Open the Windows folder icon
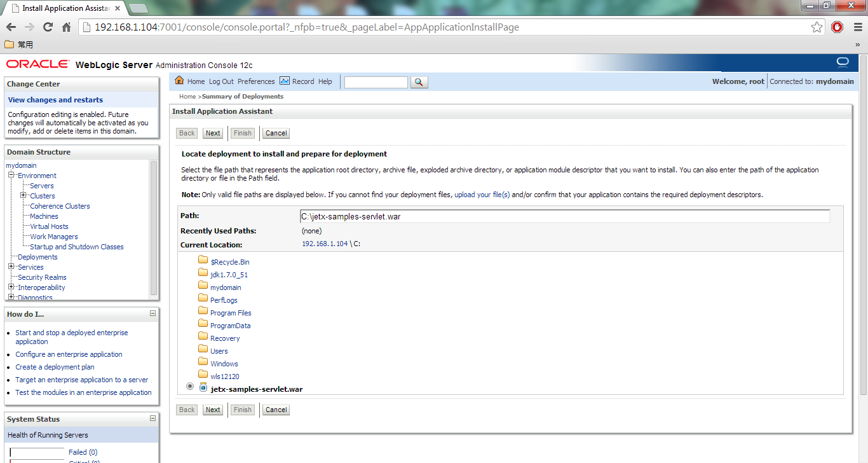The height and width of the screenshot is (463, 868). pos(203,361)
